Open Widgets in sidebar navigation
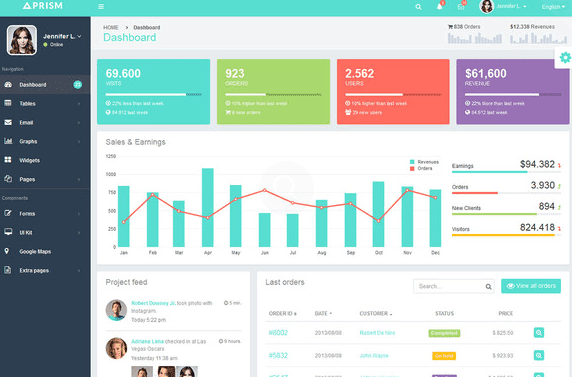 pyautogui.click(x=45, y=160)
